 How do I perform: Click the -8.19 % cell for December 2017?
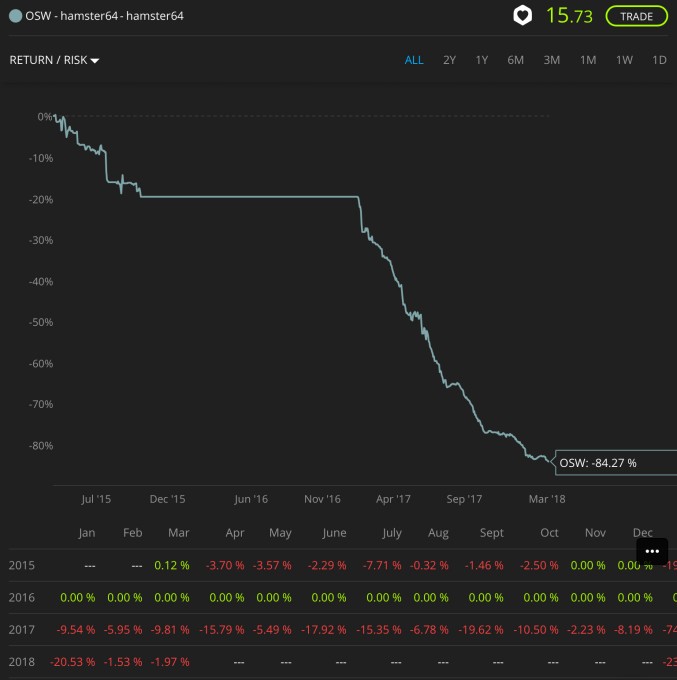[x=633, y=630]
